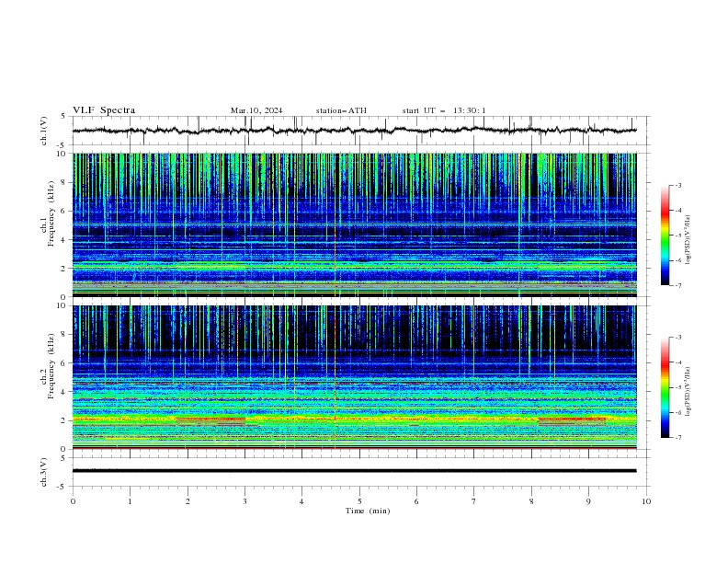Select the log(PSD) label beside ch.2 colorbar

coord(688,392)
